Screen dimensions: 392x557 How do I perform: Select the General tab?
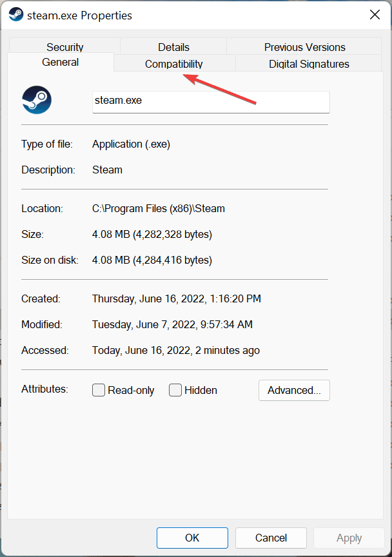pyautogui.click(x=61, y=62)
